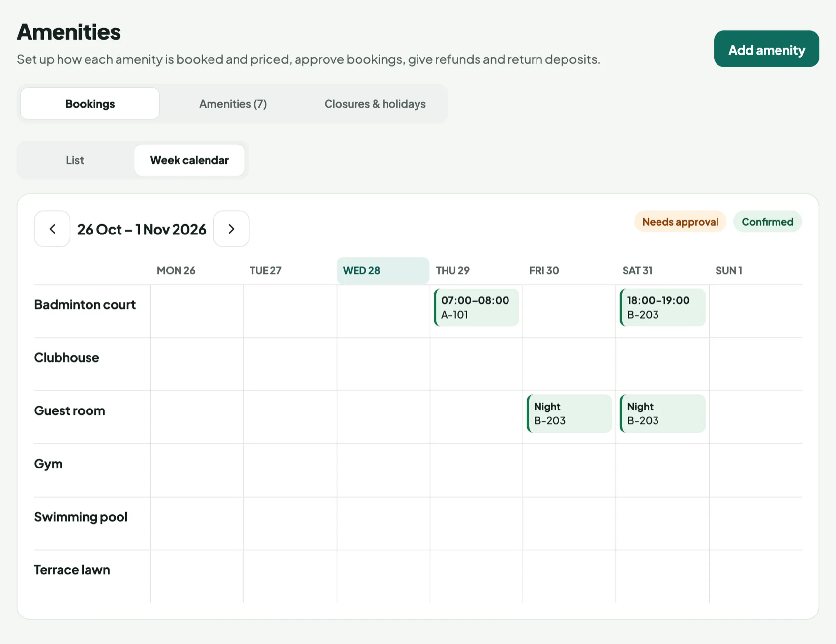This screenshot has width=836, height=644.
Task: Click the SAT 31 day header
Action: coord(637,270)
